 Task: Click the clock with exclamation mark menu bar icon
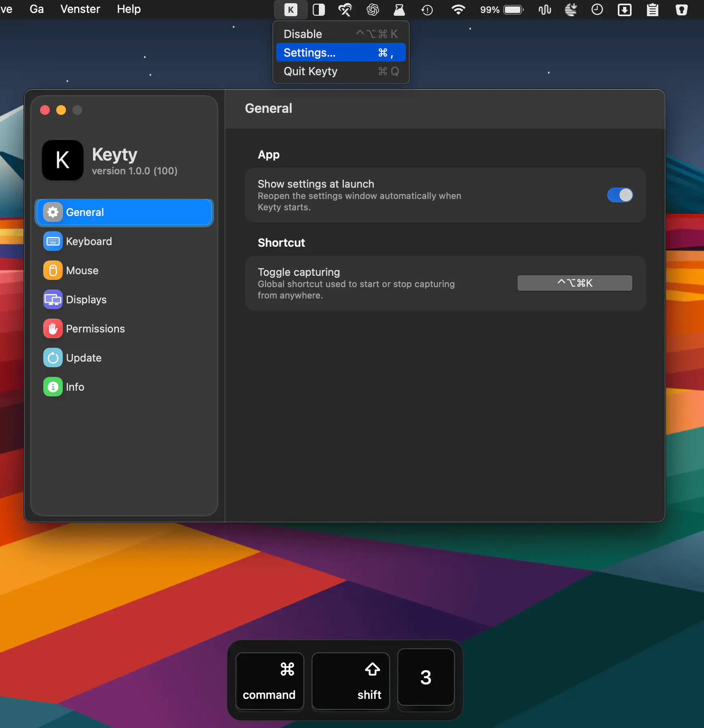(427, 10)
